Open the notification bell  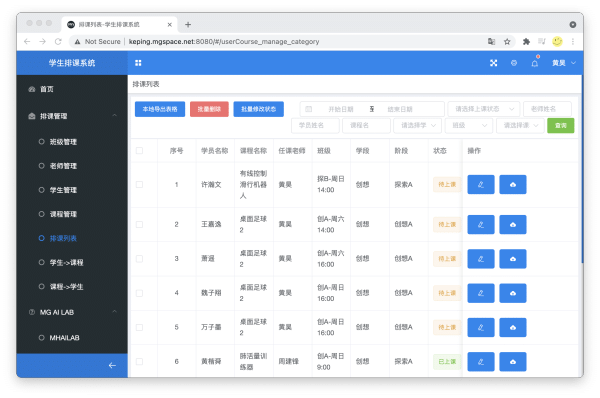click(x=535, y=63)
